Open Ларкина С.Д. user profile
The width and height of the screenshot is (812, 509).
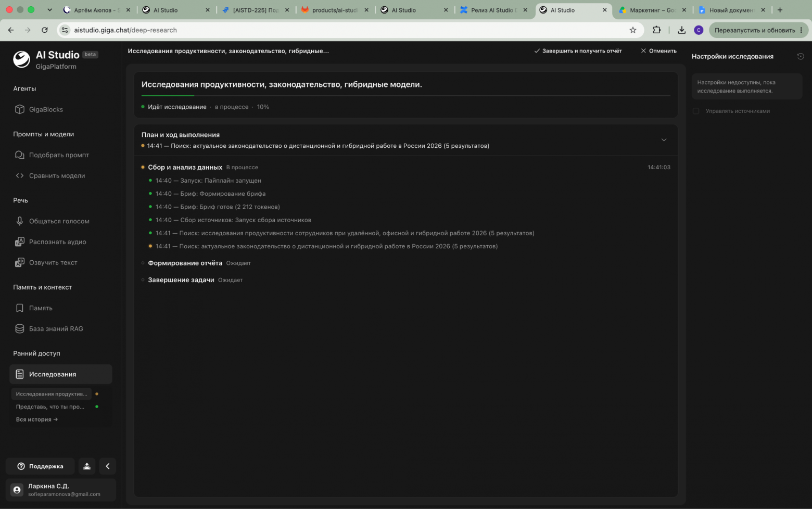(x=61, y=490)
